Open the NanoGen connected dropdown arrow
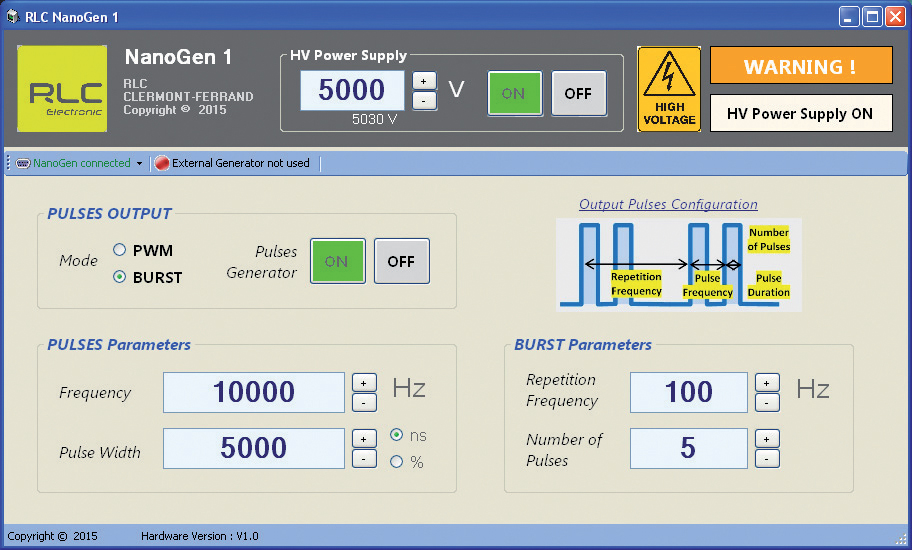 pos(140,163)
